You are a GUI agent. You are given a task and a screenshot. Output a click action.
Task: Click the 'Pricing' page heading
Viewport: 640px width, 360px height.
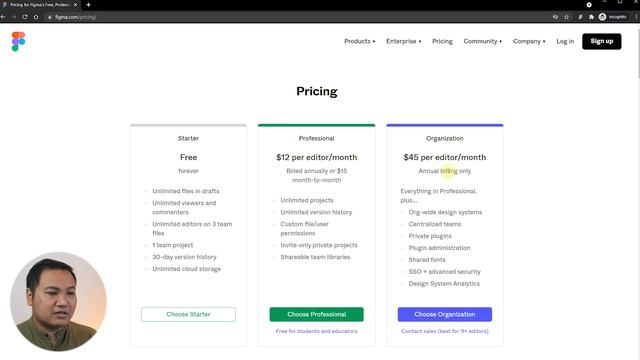pyautogui.click(x=317, y=91)
